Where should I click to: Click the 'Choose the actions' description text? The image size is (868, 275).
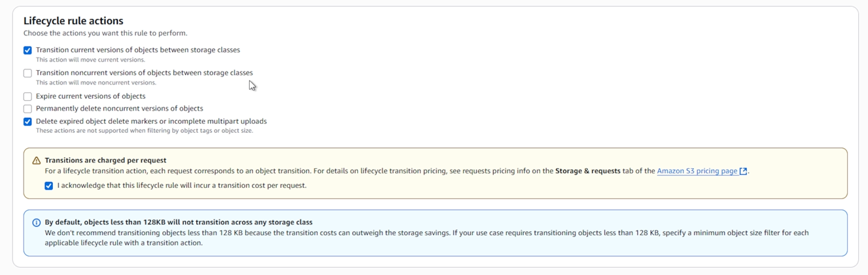[105, 33]
